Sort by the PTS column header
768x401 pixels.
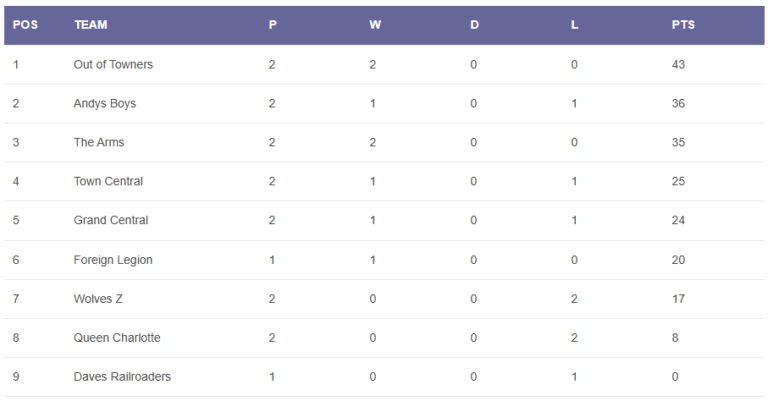point(683,25)
